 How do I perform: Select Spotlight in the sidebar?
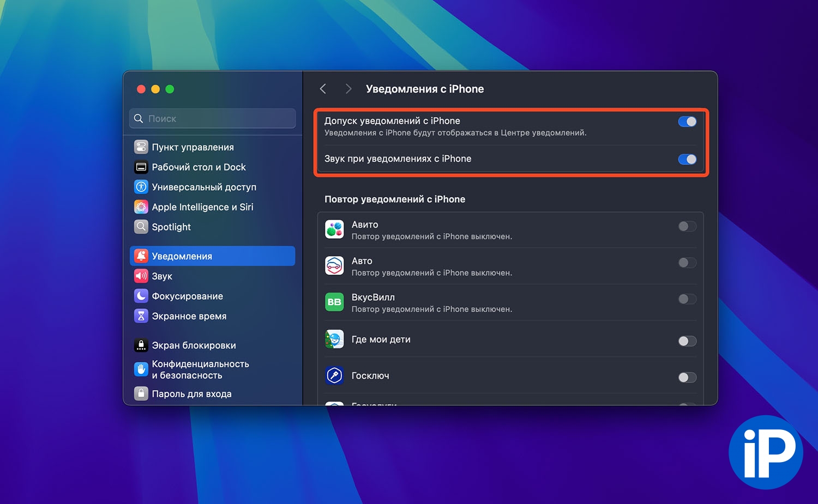(213, 227)
